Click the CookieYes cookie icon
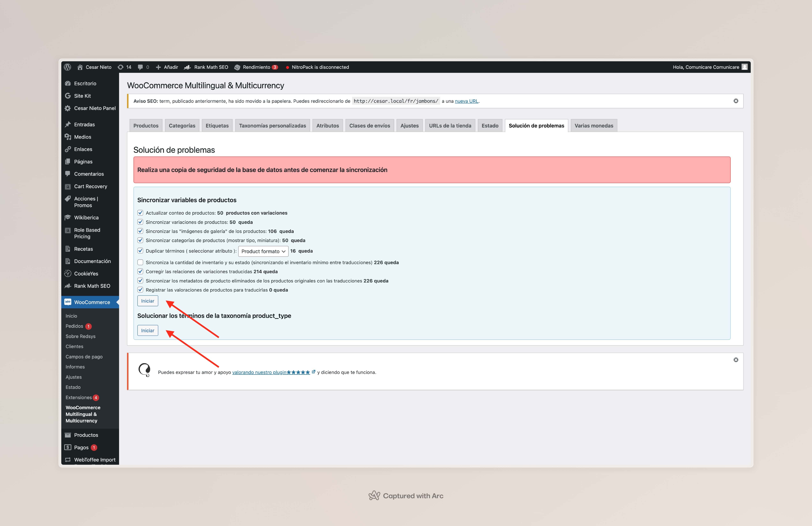The width and height of the screenshot is (812, 526). pyautogui.click(x=68, y=273)
